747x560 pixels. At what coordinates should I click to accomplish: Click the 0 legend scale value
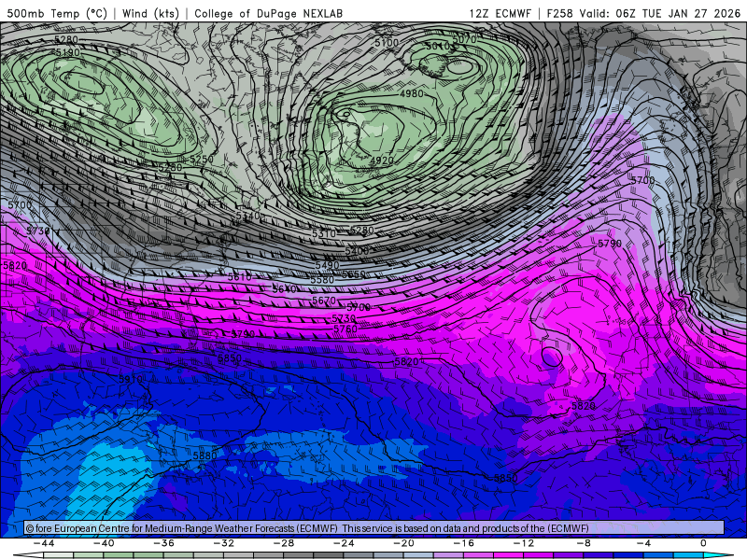[704, 543]
